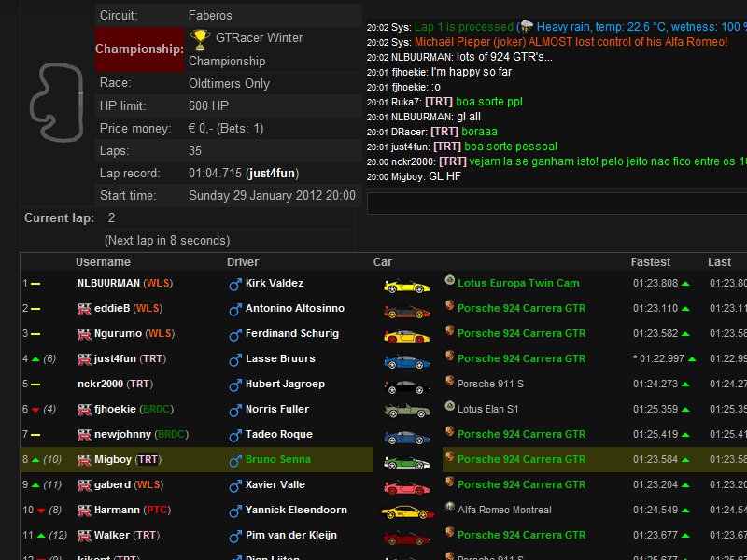This screenshot has height=560, width=747.
Task: Click the championship trophy icon beside GTRacer Winter
Action: (199, 38)
